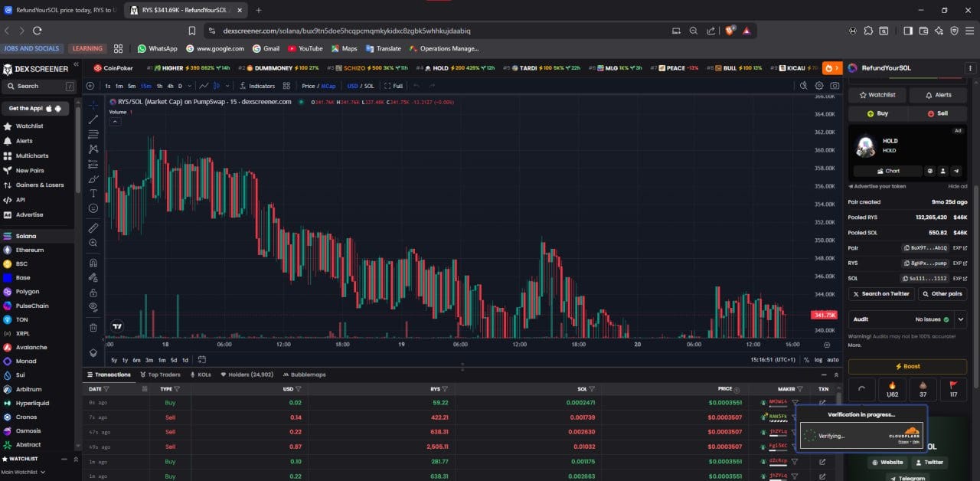Viewport: 980px width, 481px height.
Task: Open the chart in Full screen
Action: pos(394,86)
